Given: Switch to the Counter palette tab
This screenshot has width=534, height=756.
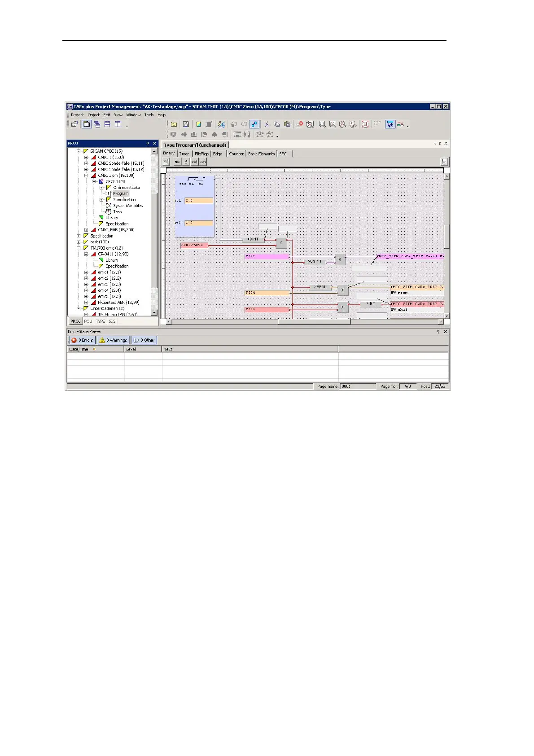Looking at the screenshot, I should 236,154.
